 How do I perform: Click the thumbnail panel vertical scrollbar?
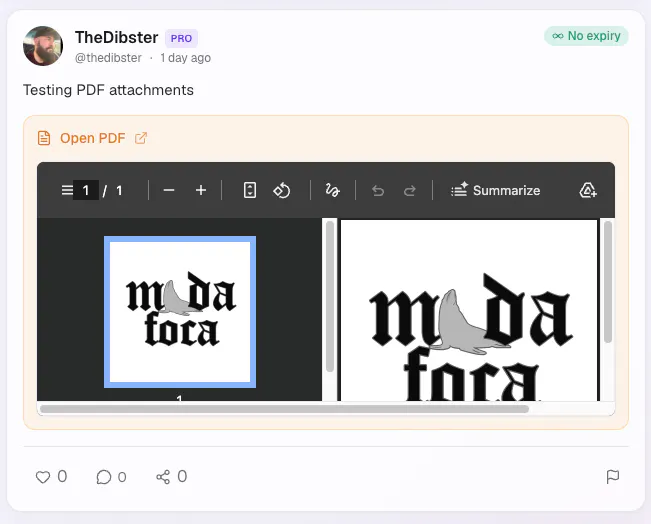[330, 296]
